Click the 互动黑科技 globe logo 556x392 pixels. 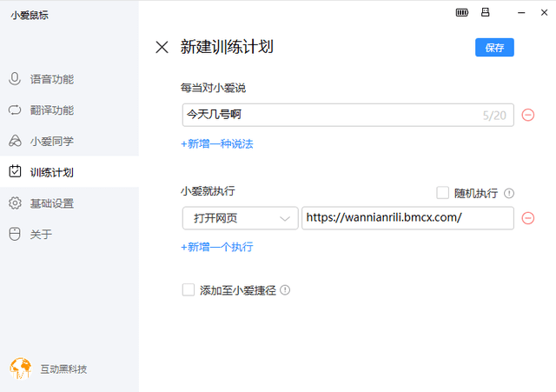point(20,369)
